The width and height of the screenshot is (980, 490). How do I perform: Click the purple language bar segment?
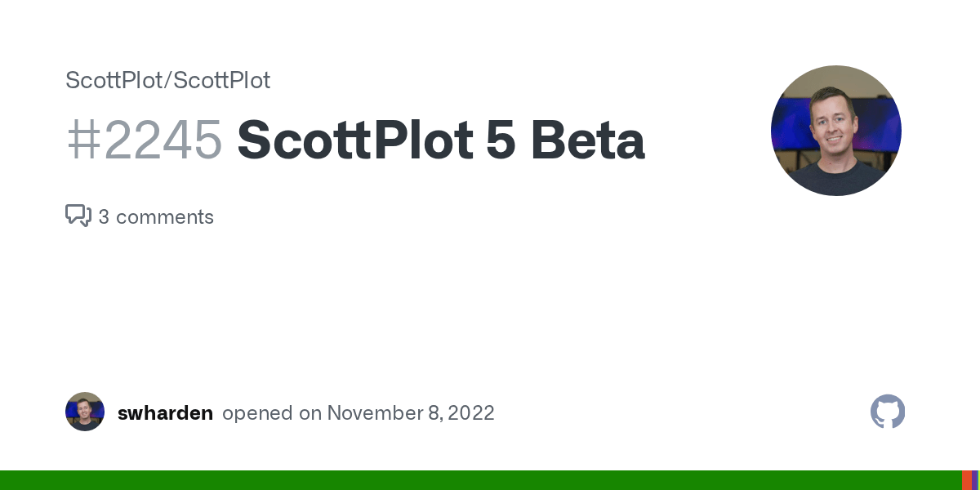click(x=975, y=480)
